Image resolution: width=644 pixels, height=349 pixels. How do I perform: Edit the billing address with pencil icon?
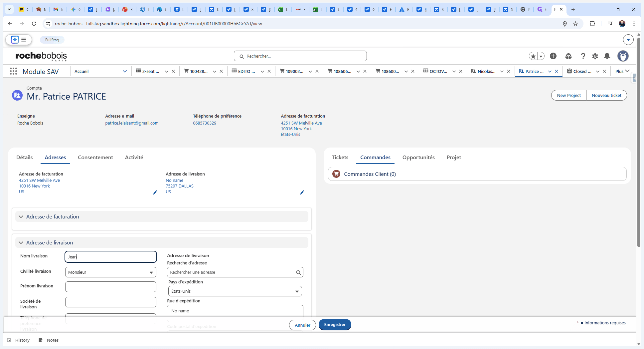(x=155, y=192)
